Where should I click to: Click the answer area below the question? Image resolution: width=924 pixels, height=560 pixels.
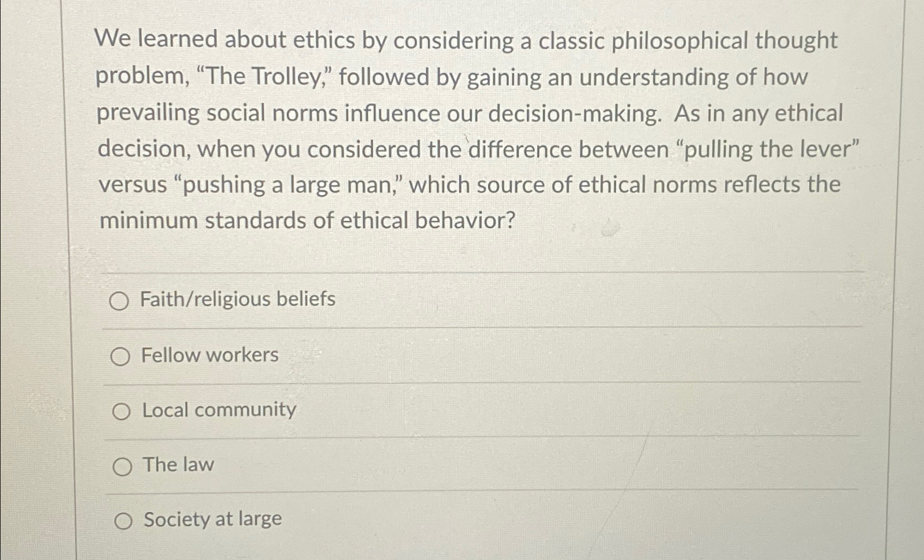tap(481, 410)
